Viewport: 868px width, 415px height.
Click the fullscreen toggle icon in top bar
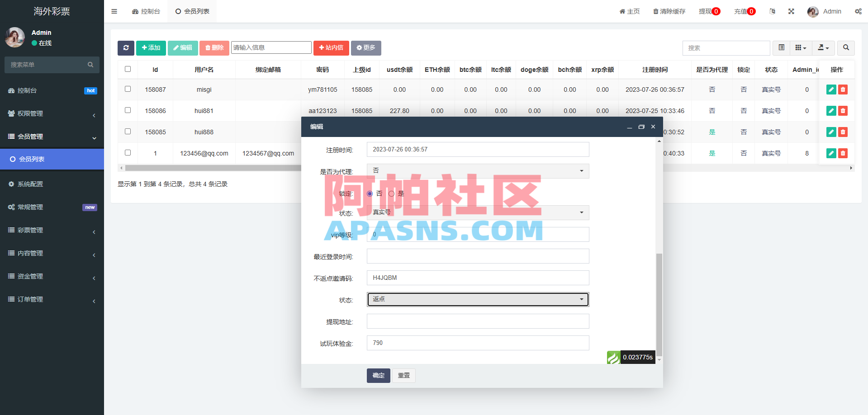[791, 11]
